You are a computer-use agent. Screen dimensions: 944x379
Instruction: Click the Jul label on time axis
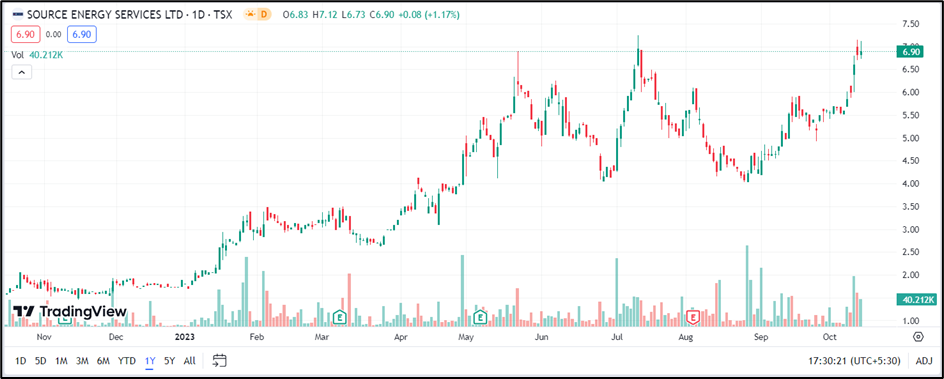click(x=618, y=336)
